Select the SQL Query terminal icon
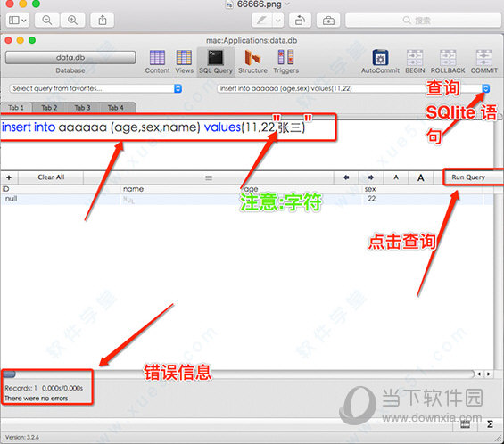 [x=215, y=58]
